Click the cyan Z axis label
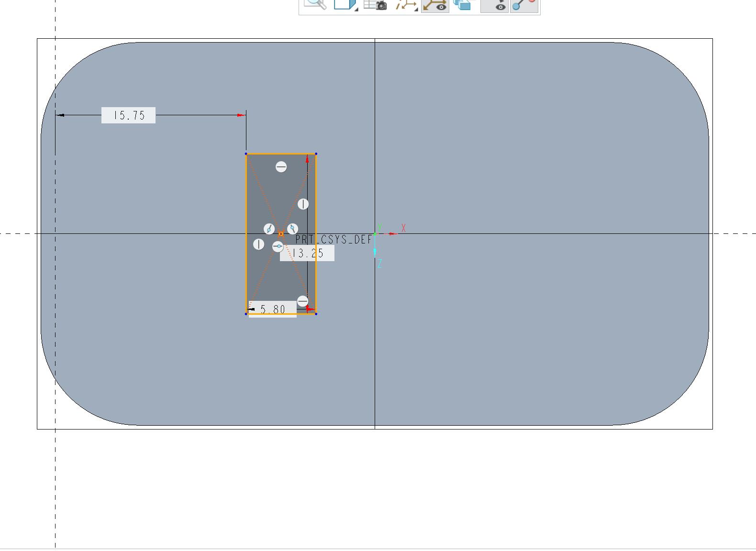Screen dimensions: 756x551 pos(379,264)
